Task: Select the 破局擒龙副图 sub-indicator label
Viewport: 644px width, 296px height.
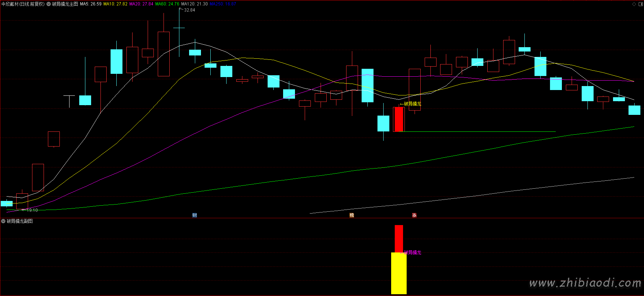Action: click(20, 221)
